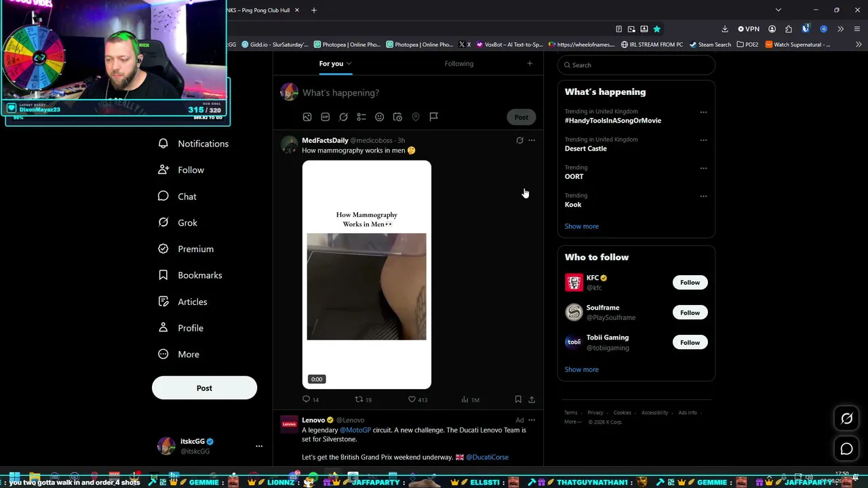Click the plus icon on timeline tabs
Screen dimensions: 868x488
[x=530, y=64]
